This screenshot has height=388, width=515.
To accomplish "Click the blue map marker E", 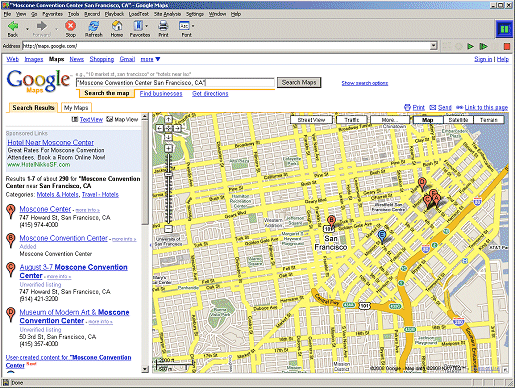I will 382,236.
